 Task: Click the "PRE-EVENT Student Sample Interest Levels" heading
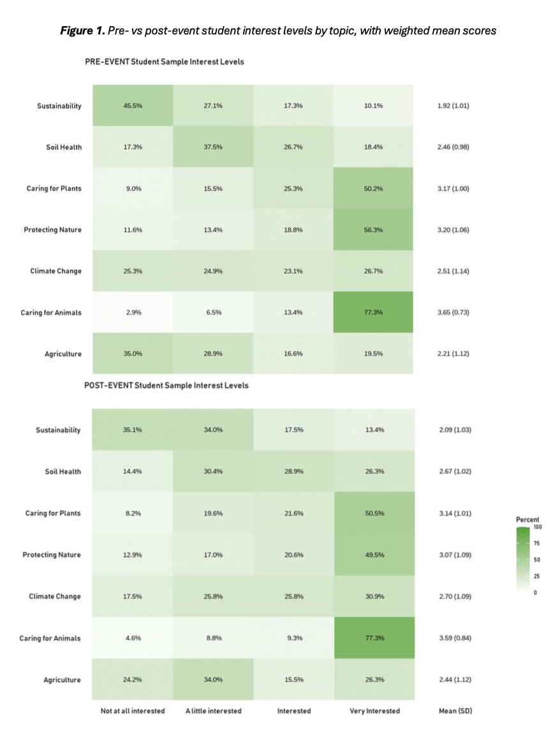(165, 62)
